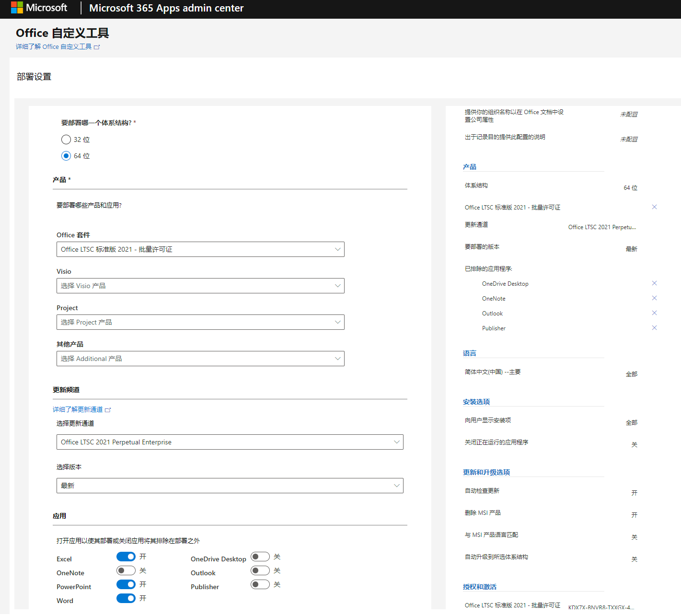Switch off the Word app toggle

coord(126,598)
